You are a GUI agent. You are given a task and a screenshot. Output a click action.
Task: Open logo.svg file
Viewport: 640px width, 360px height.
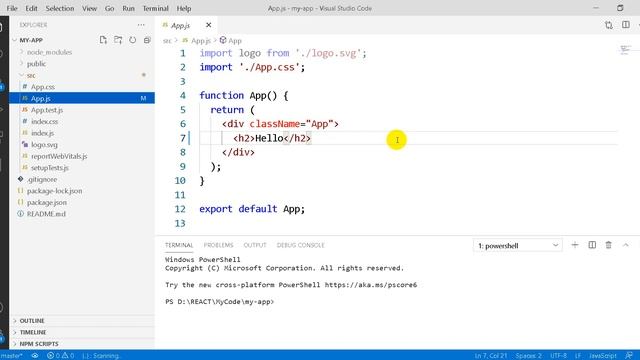tap(44, 144)
